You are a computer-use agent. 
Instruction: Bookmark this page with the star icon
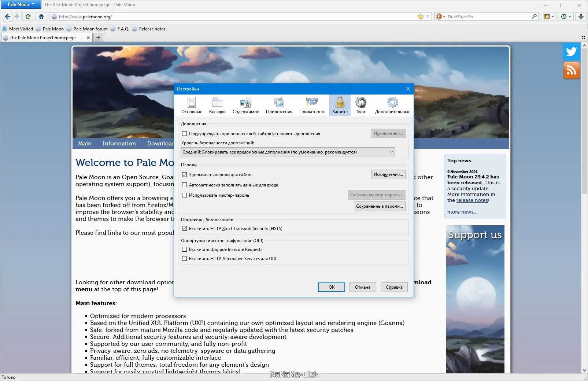click(421, 16)
